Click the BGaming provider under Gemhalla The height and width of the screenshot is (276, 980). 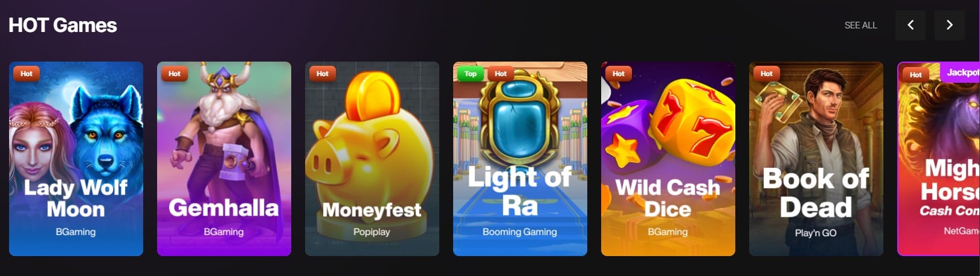click(224, 232)
